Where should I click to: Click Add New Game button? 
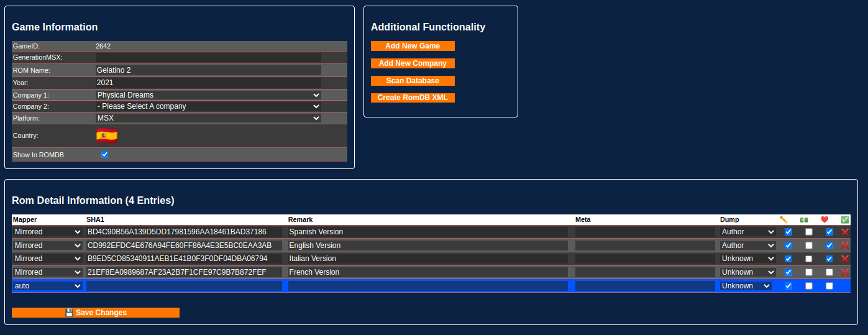click(x=413, y=46)
